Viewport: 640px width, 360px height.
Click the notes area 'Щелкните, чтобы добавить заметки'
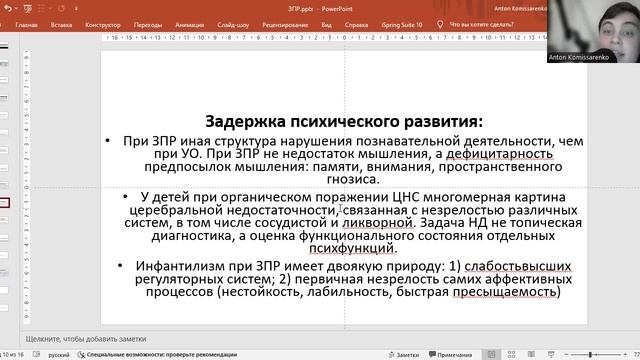click(86, 339)
